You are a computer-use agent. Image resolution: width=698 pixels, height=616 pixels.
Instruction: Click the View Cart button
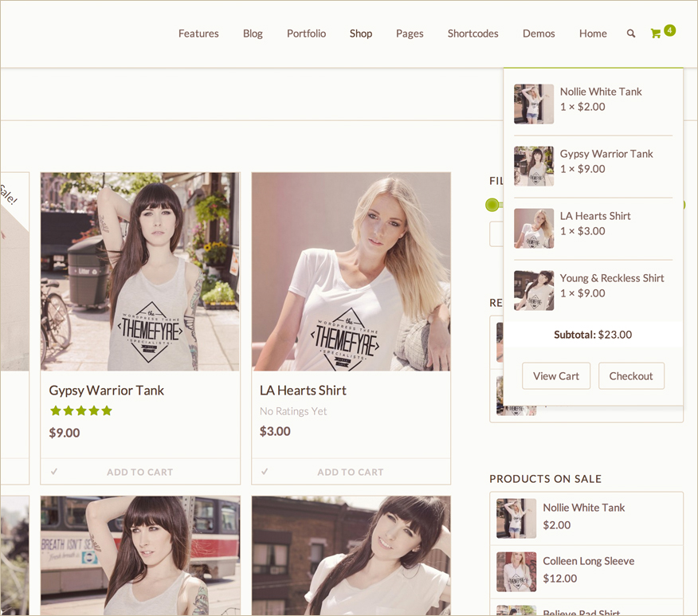click(556, 376)
